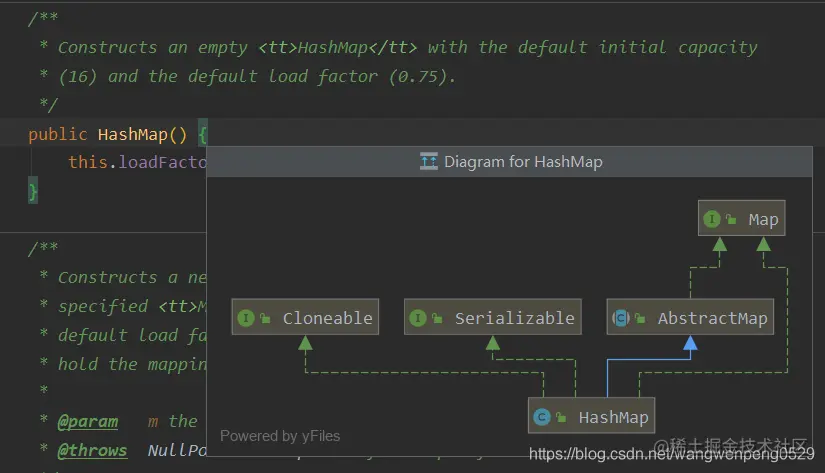Click the diagram icon in popup title
The image size is (825, 473).
[429, 161]
